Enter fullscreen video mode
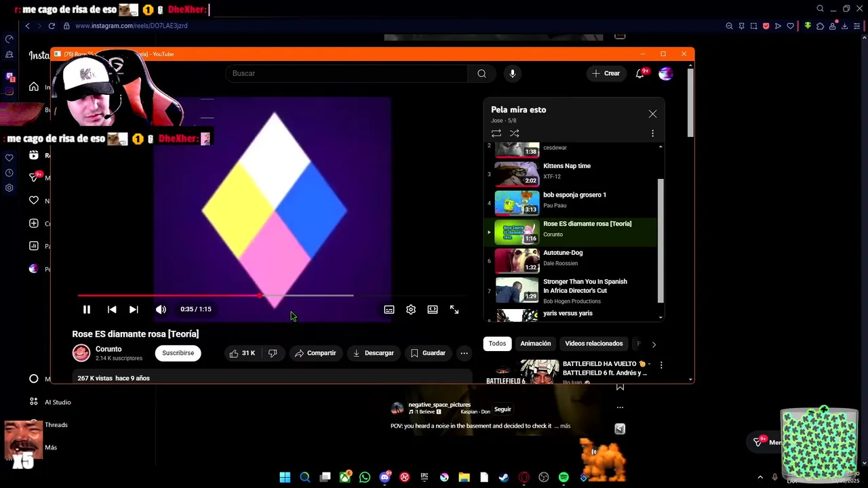The width and height of the screenshot is (868, 488). coord(454,309)
